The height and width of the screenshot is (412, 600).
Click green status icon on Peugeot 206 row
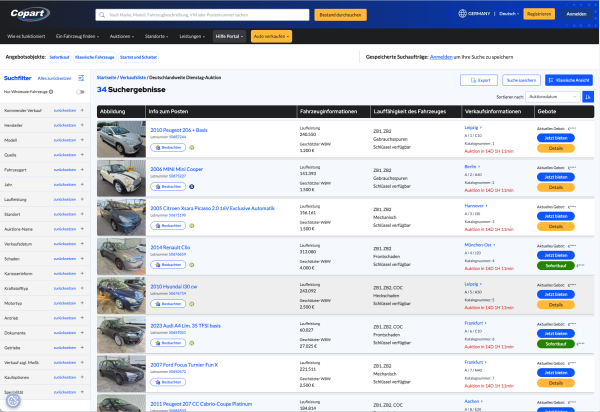192,148
